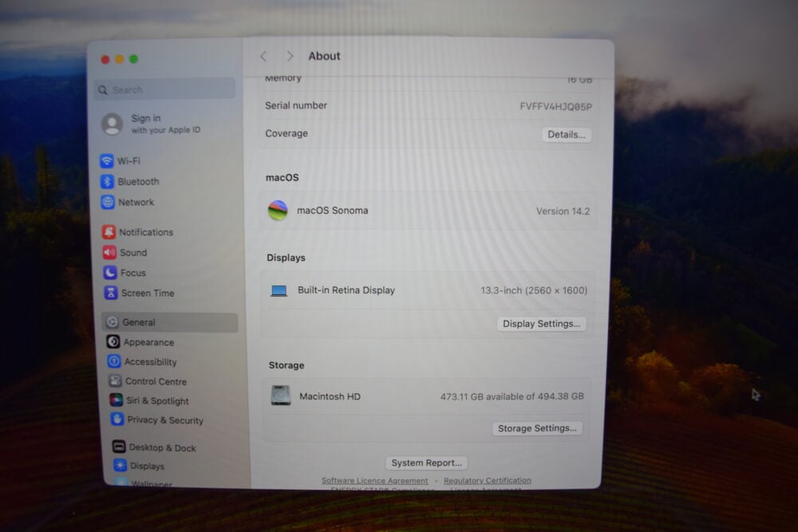The width and height of the screenshot is (798, 532).
Task: Click the Screen Time hourglass icon
Action: pyautogui.click(x=111, y=293)
